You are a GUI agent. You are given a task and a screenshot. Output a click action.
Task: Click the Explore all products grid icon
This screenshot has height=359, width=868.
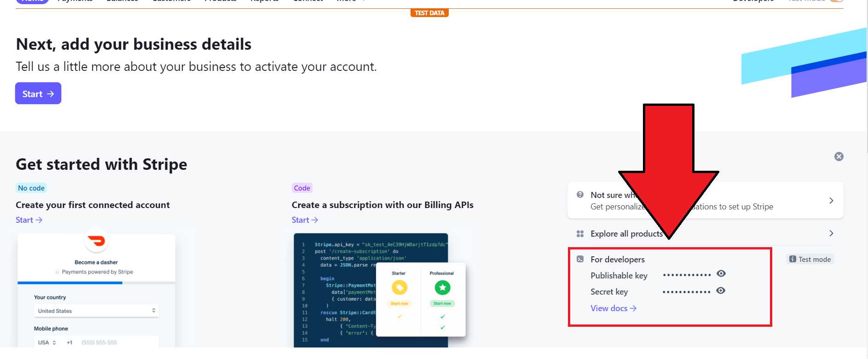click(x=580, y=234)
